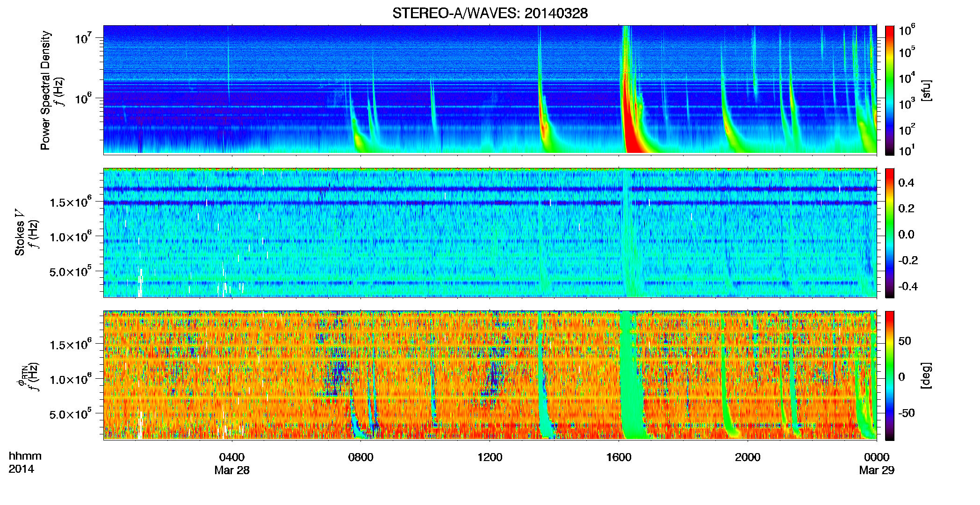Click the 10^6 frequency tick in top panel
Viewport: 980px width, 505px height.
tap(83, 98)
